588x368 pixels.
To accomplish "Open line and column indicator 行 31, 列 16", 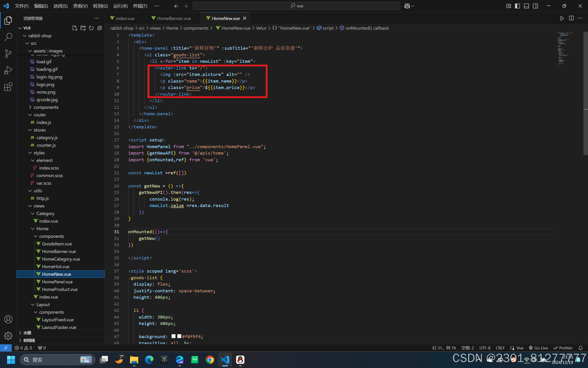I will pyautogui.click(x=444, y=348).
